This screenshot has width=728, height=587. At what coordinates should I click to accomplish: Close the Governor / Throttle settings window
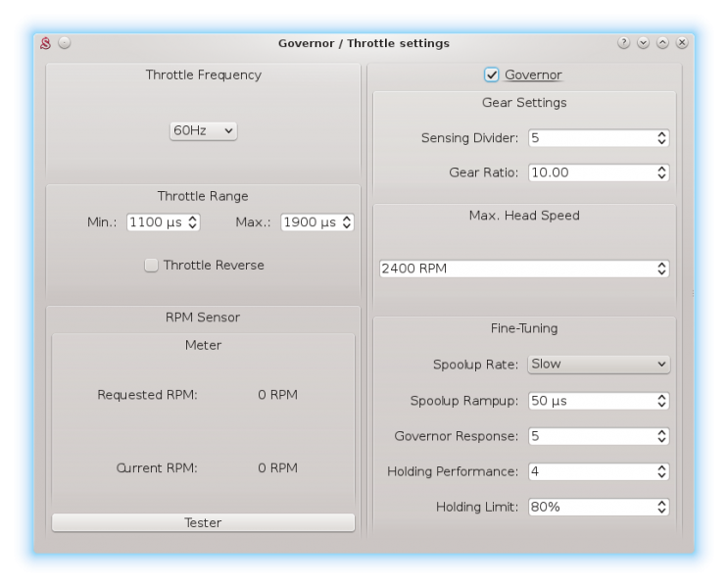[x=682, y=43]
